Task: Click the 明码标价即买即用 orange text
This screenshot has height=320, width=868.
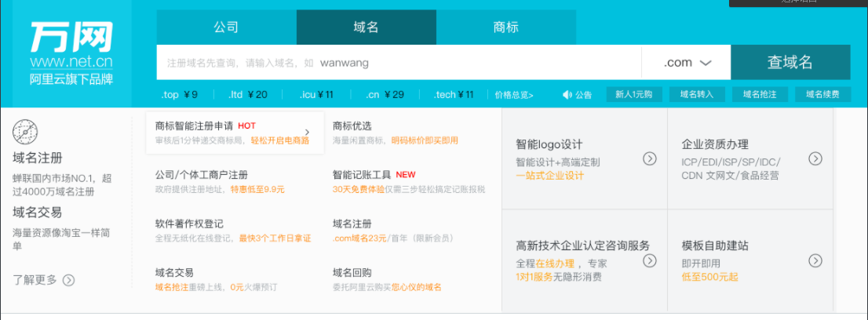Action: click(425, 140)
